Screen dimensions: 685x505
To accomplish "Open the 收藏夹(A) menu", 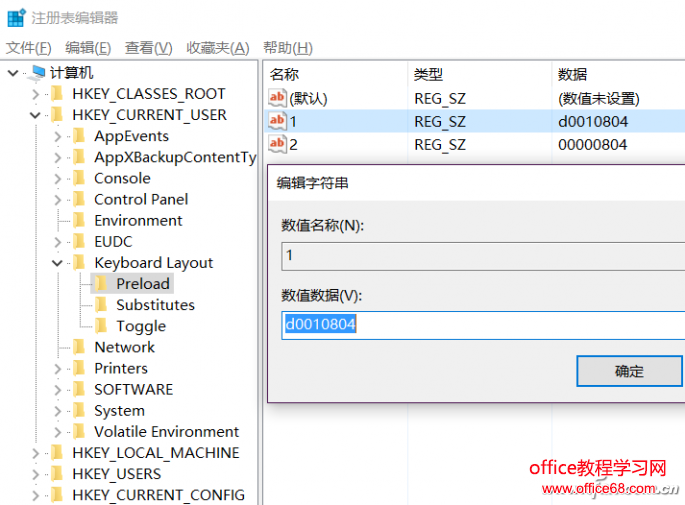I will pyautogui.click(x=218, y=48).
